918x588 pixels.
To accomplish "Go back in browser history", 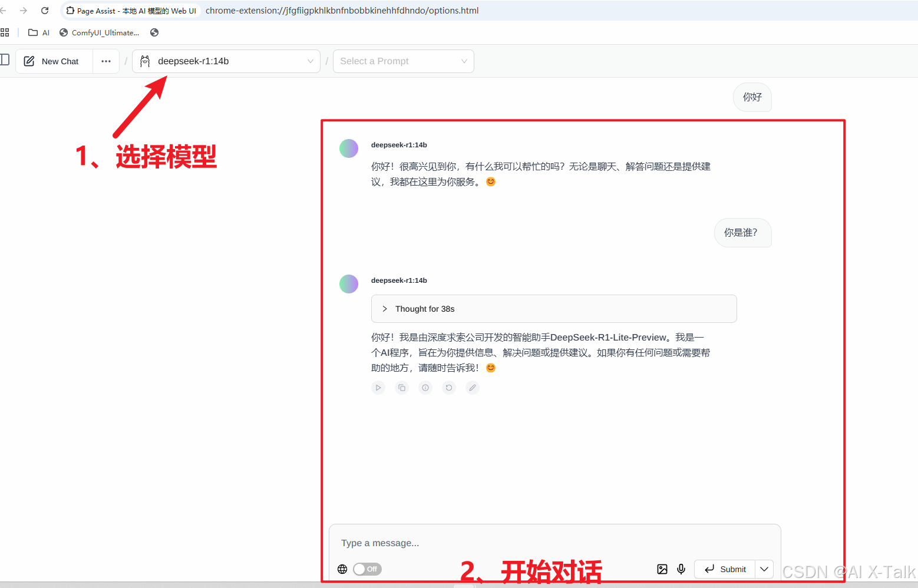I will pos(4,11).
